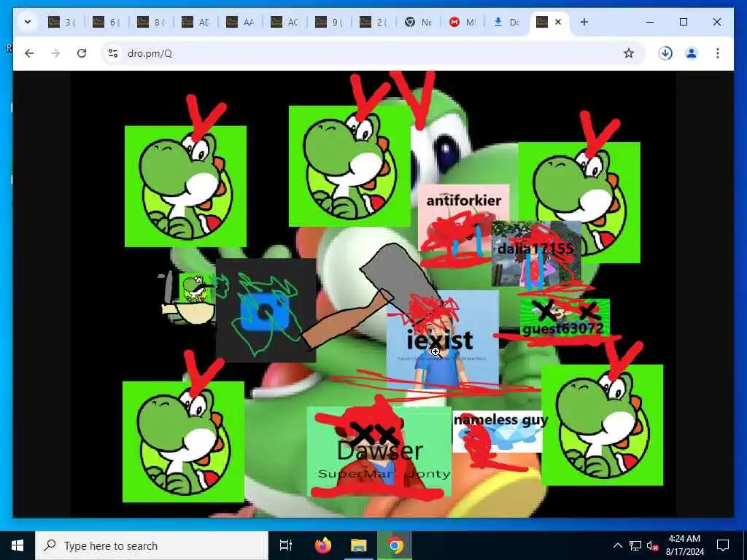Click the 'Dawser' text in the image

pyautogui.click(x=379, y=451)
